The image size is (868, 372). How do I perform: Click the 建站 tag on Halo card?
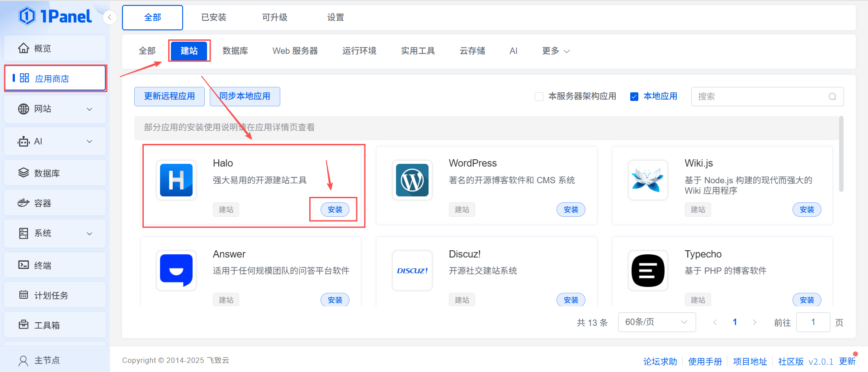tap(226, 210)
